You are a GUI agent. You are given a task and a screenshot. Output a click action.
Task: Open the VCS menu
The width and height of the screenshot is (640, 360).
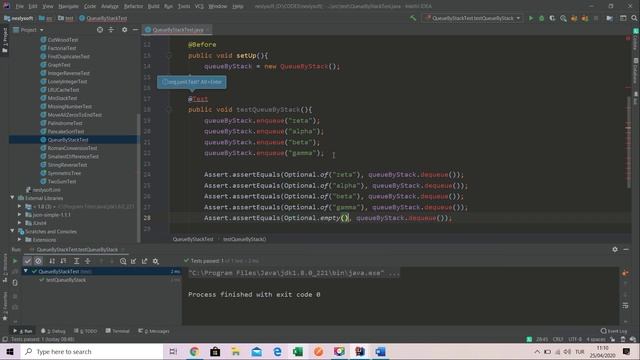coord(199,7)
